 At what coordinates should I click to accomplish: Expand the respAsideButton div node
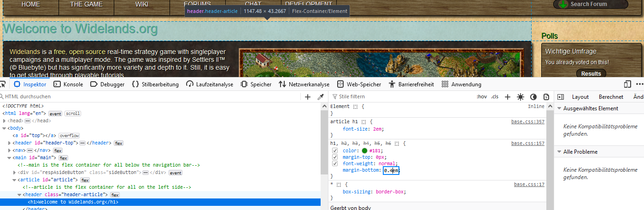14,173
